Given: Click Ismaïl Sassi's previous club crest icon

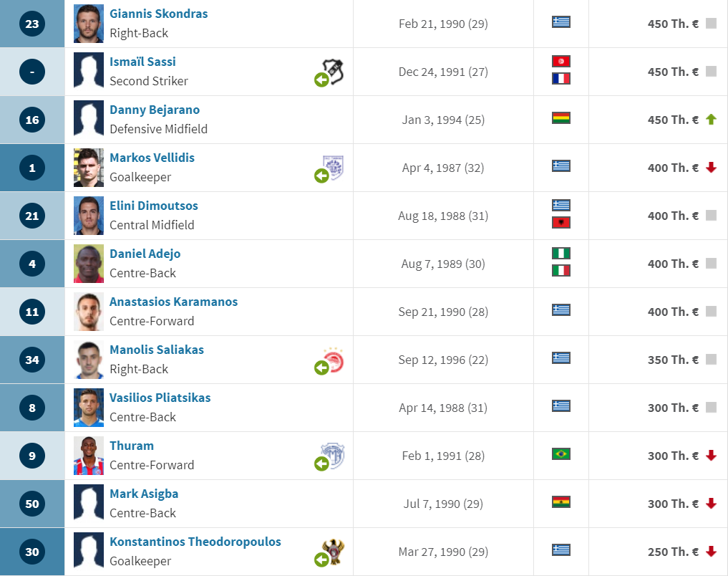Looking at the screenshot, I should (334, 71).
